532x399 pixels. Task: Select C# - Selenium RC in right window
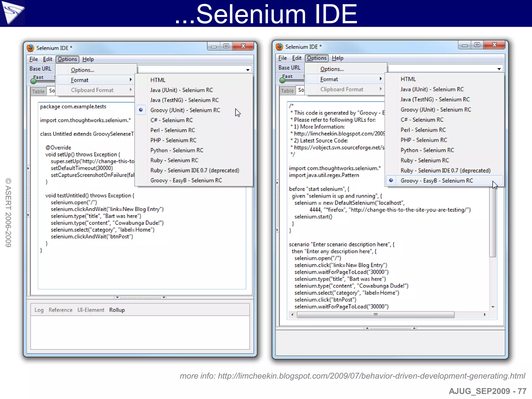444,120
